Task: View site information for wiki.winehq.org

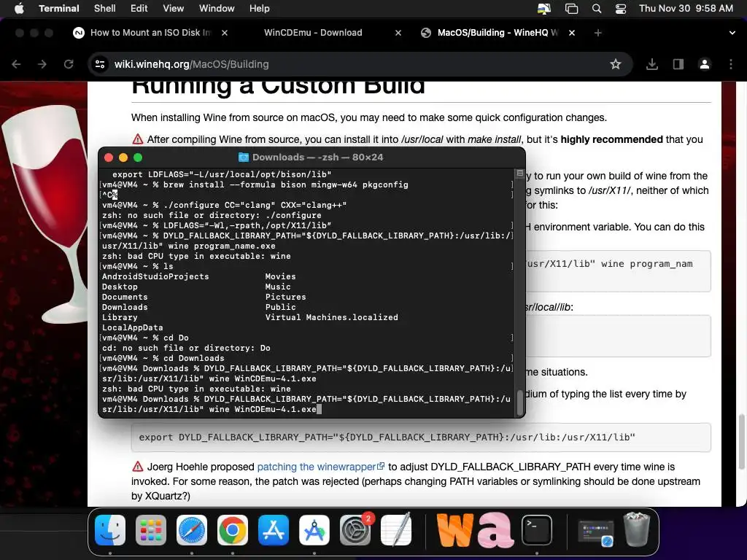Action: pyautogui.click(x=99, y=64)
